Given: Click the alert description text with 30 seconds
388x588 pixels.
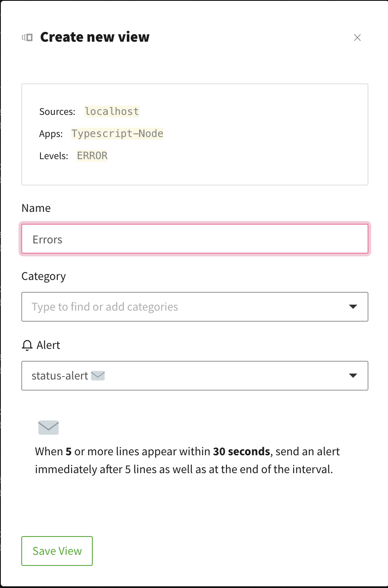Looking at the screenshot, I should [x=187, y=460].
